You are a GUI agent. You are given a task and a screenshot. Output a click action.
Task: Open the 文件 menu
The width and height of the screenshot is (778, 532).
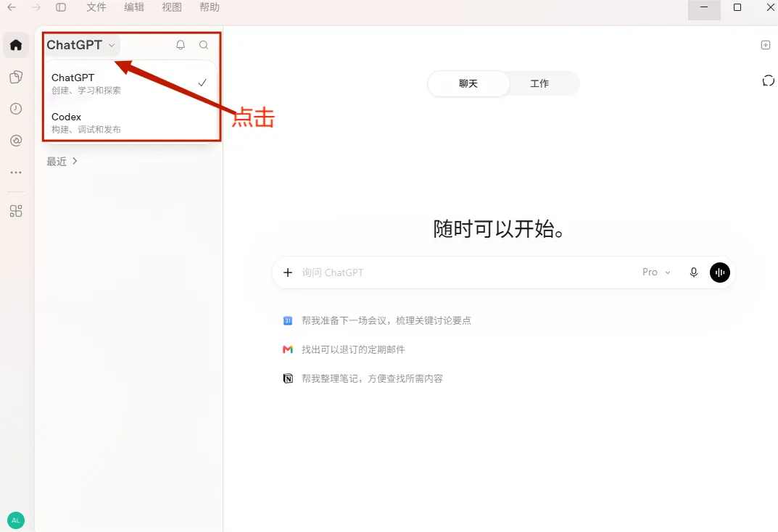pyautogui.click(x=96, y=7)
